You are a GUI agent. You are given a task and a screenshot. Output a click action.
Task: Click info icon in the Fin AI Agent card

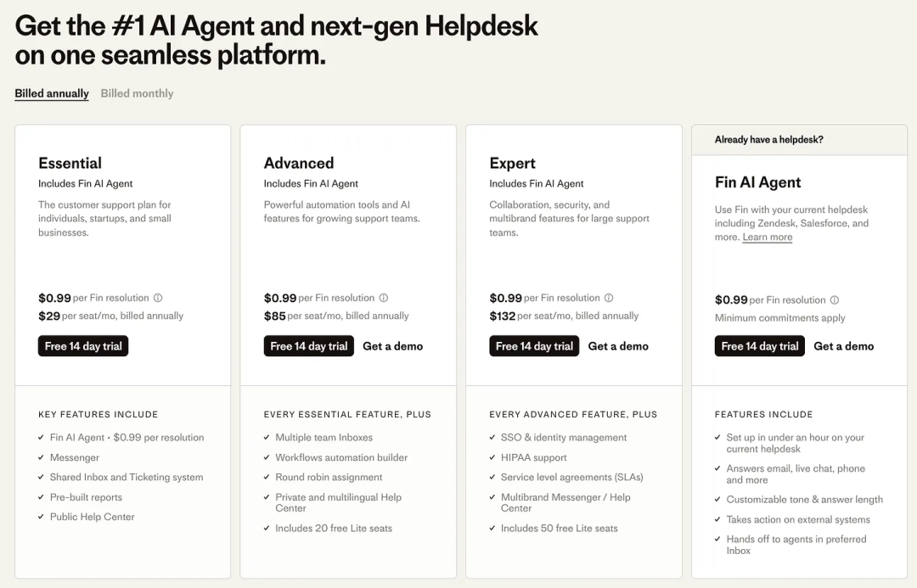click(x=834, y=300)
